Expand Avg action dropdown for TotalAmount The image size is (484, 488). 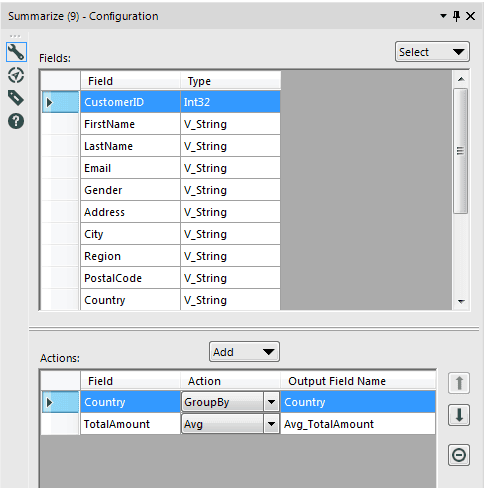(x=271, y=424)
